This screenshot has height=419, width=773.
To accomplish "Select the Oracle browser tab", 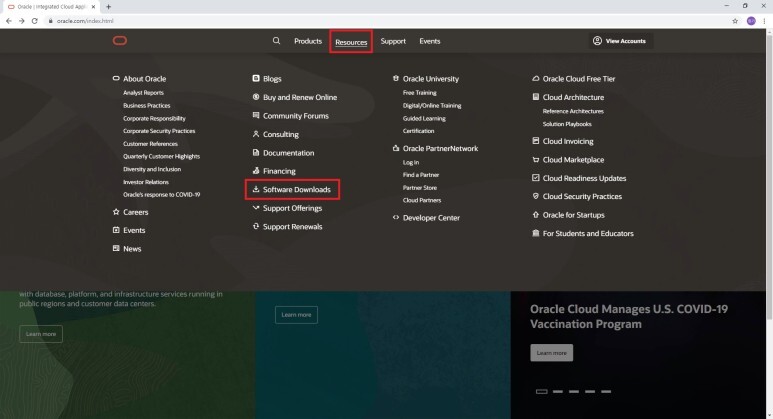I will coord(51,7).
